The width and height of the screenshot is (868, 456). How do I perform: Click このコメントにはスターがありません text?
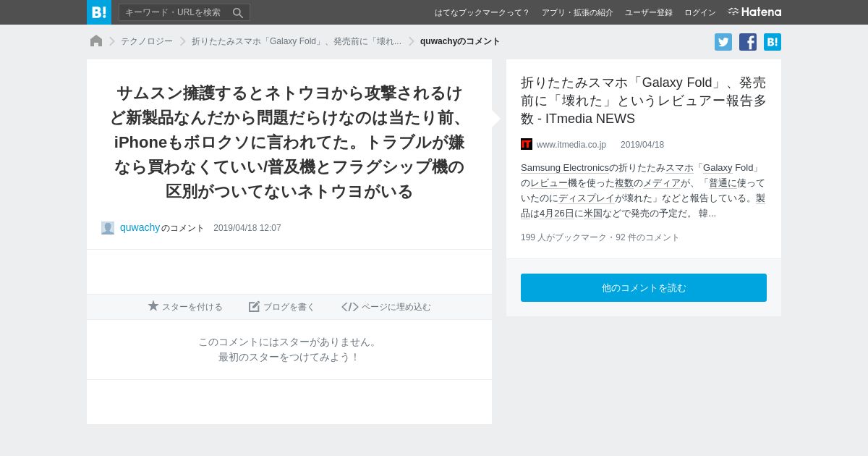[289, 342]
